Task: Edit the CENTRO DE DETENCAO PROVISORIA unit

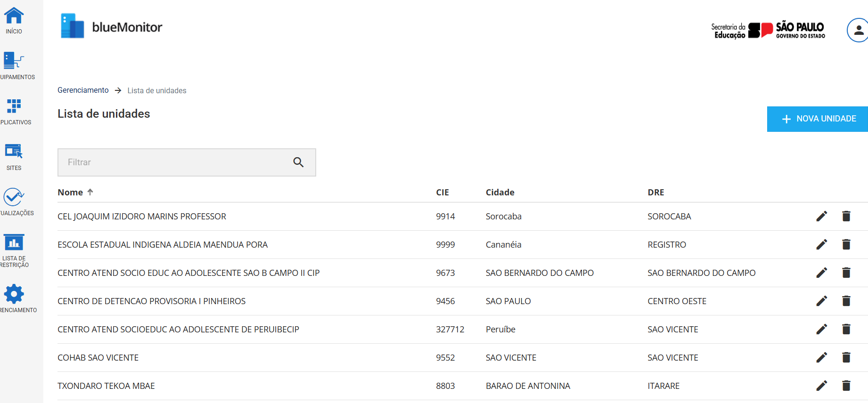Action: tap(821, 301)
